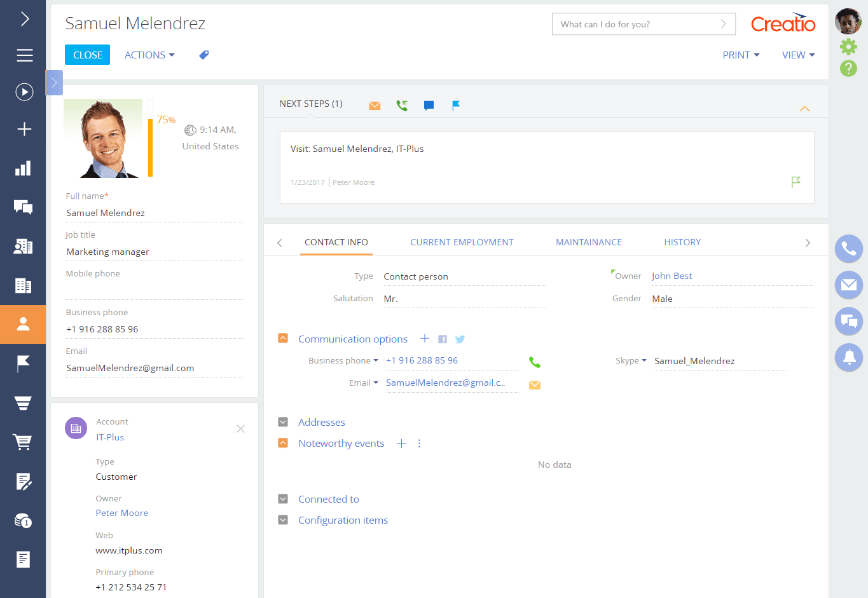The width and height of the screenshot is (868, 598).
Task: Open notifications bell in right panel
Action: (x=848, y=357)
